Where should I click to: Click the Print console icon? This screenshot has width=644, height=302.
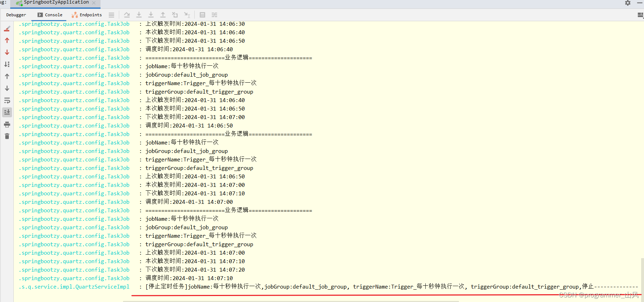point(7,124)
